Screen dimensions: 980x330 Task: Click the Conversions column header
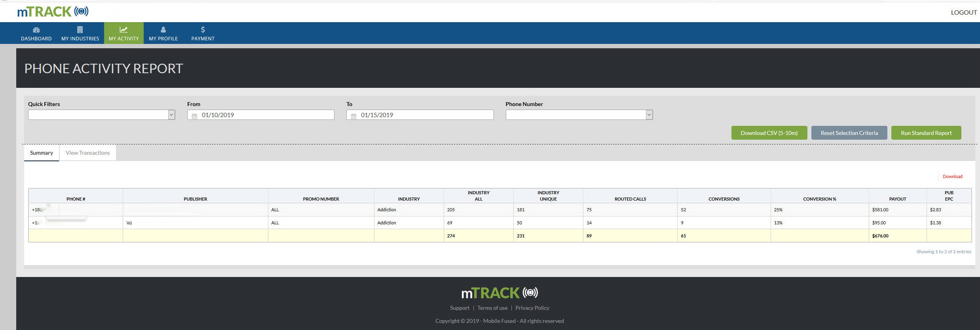tap(724, 199)
